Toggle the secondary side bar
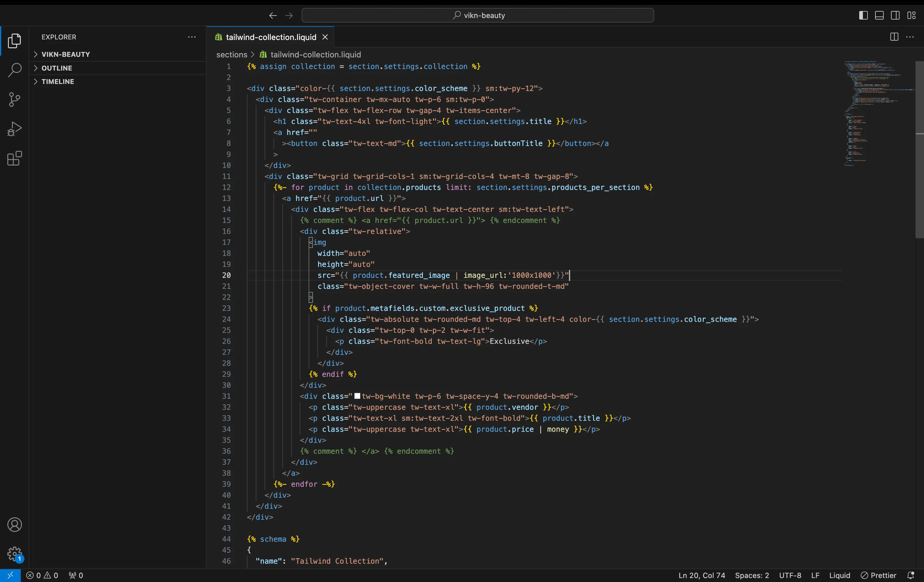Screen dimensions: 924x582 [x=896, y=15]
